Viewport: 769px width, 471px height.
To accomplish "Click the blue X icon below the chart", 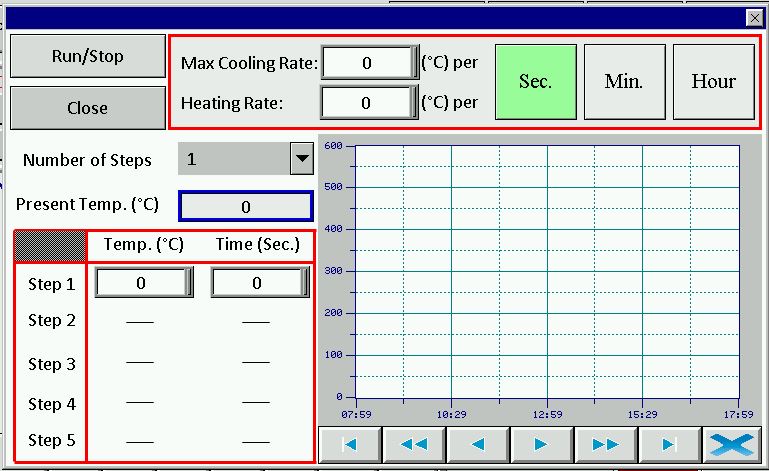I will [x=733, y=445].
